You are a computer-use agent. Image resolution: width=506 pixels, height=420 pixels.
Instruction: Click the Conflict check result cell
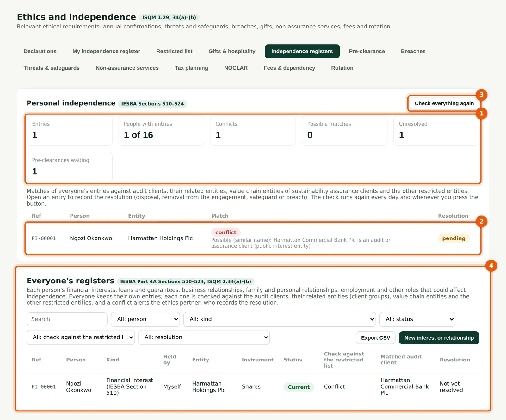(334, 387)
